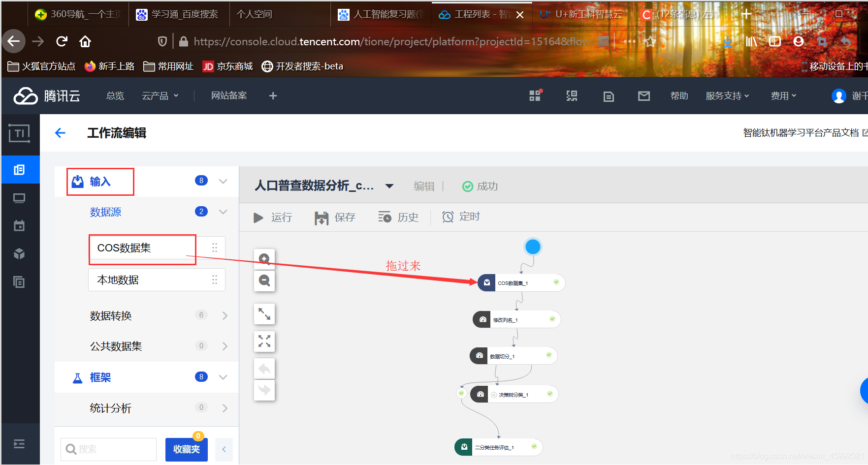Select the 修改列名_1 node
Screen dimensions: 868x465
point(516,319)
